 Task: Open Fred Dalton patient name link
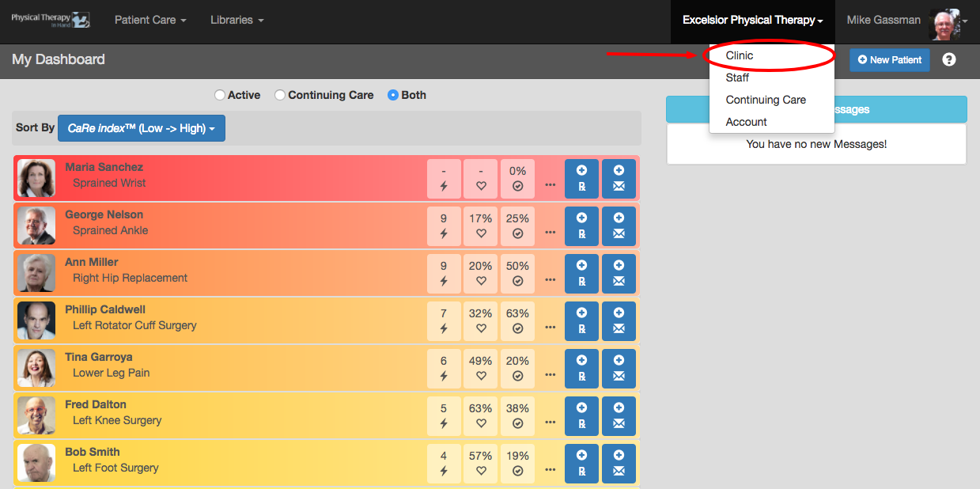pos(96,404)
